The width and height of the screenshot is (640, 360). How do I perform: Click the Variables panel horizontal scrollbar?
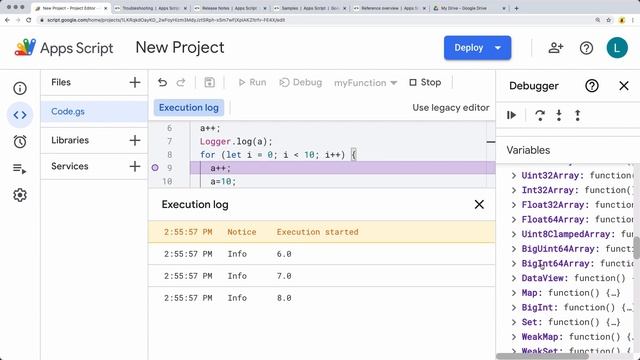(542, 356)
